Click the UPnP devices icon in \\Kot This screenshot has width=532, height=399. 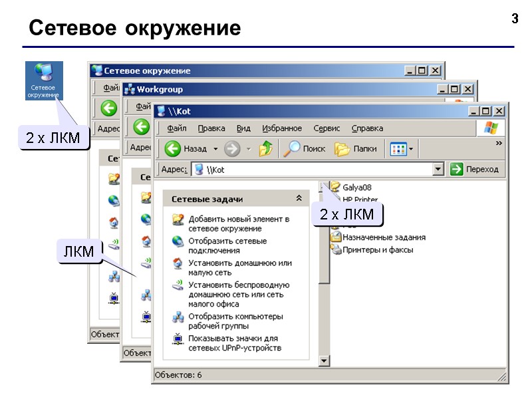(178, 338)
